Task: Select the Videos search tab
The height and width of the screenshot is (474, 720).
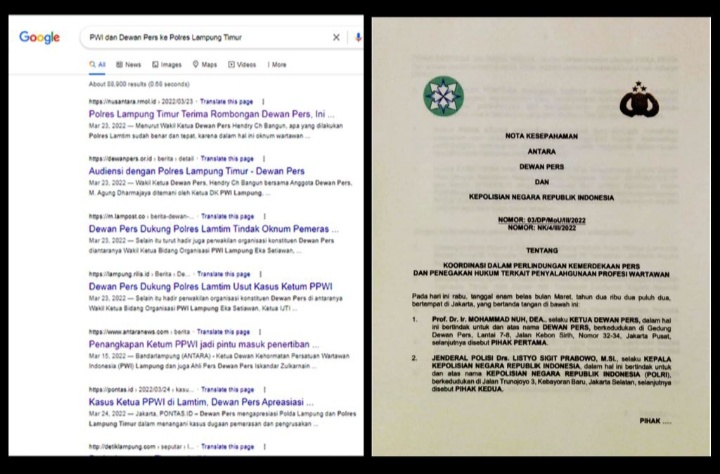Action: tap(242, 65)
